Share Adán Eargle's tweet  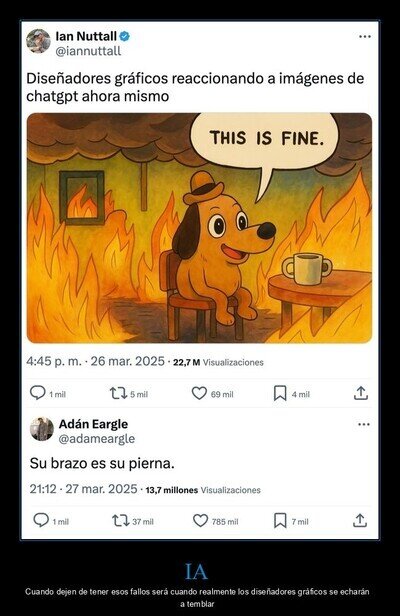point(360,520)
